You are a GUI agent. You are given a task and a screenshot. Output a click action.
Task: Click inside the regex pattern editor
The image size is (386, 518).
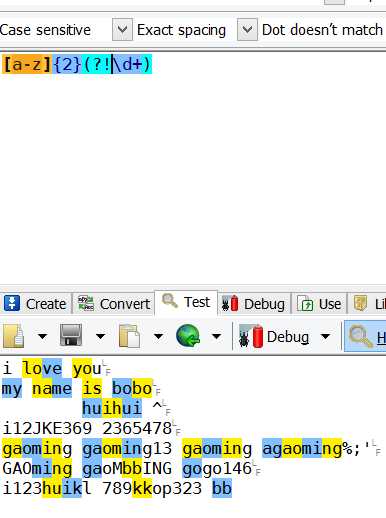tap(193, 167)
